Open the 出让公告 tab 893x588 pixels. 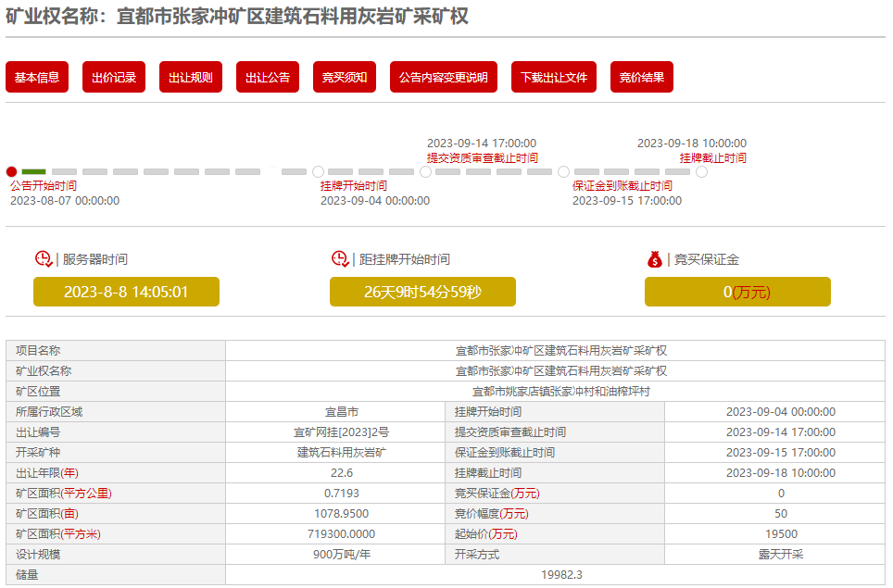tap(268, 77)
